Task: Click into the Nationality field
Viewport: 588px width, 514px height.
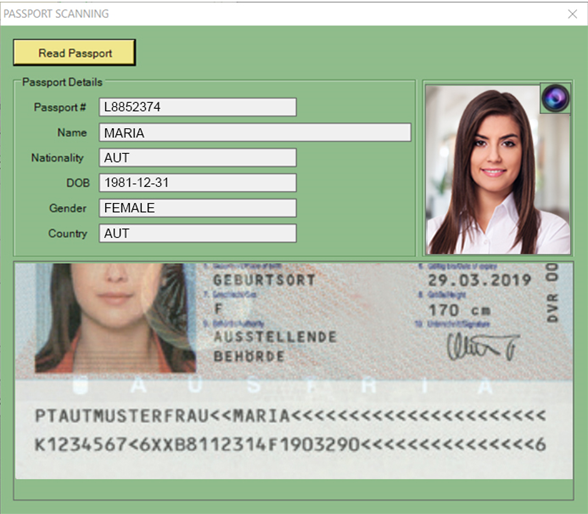Action: (x=198, y=157)
